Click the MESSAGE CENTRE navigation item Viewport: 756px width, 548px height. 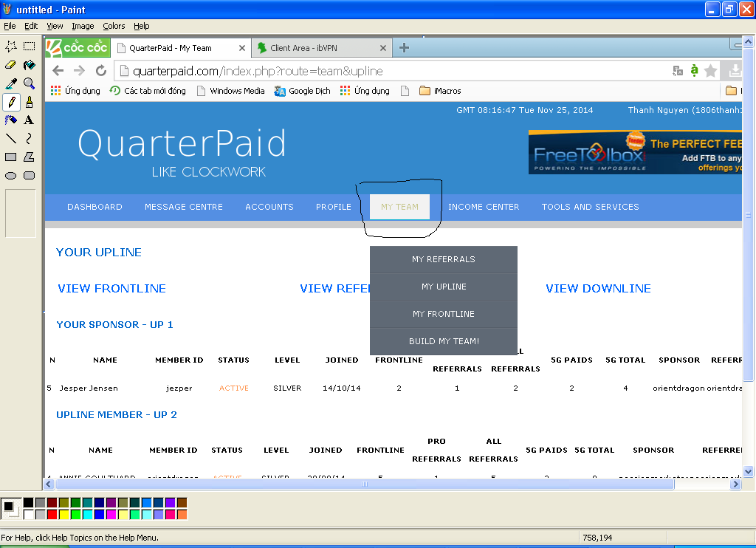point(184,207)
